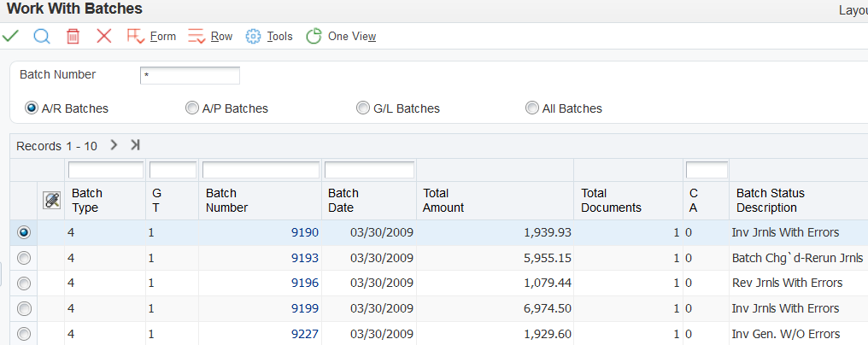Select row radio for batch 9193
This screenshot has width=868, height=345.
click(x=24, y=258)
